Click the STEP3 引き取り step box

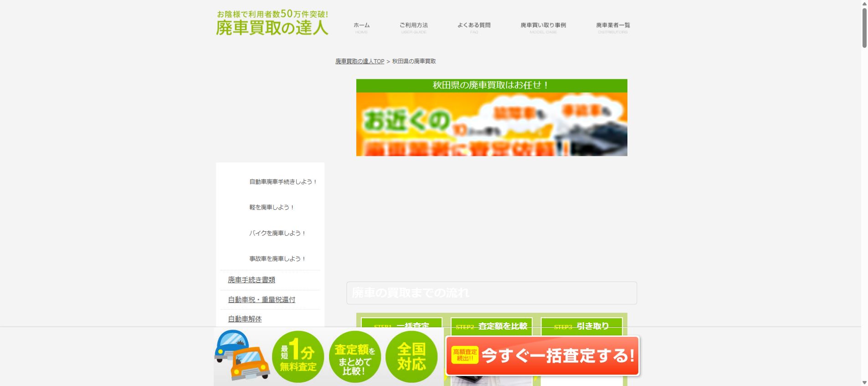point(581,326)
